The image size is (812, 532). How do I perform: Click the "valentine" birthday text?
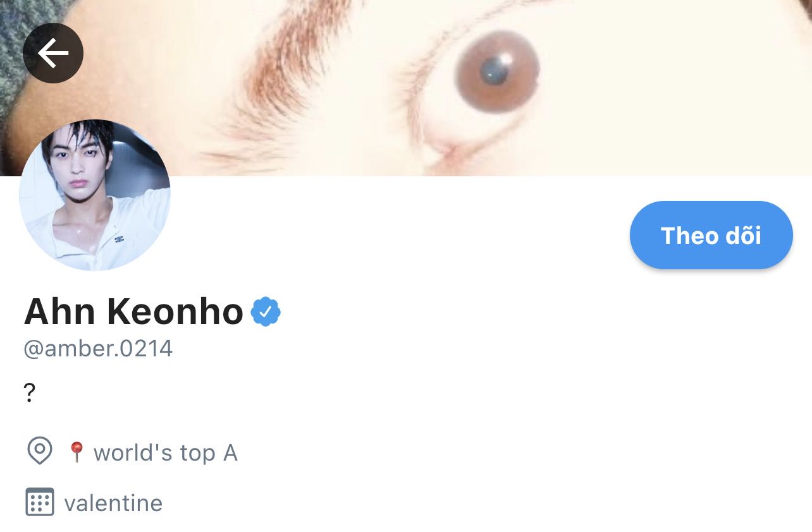point(113,504)
